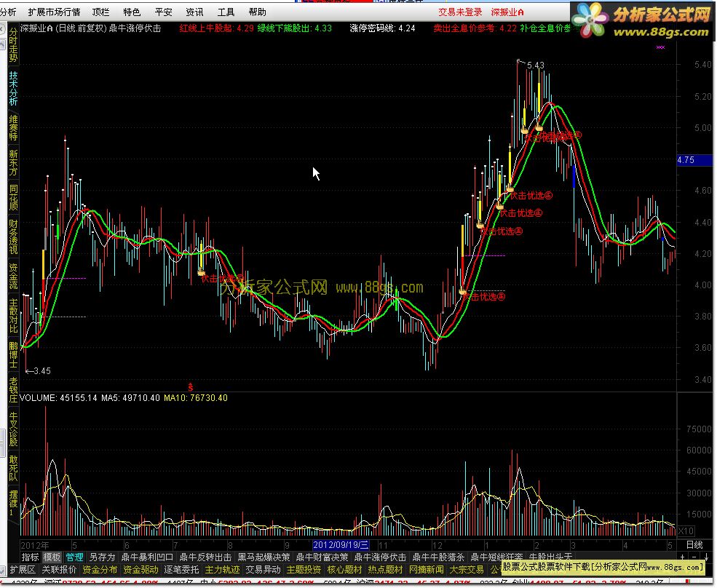Open the 日线 period selector
This screenshot has height=588, width=717.
pos(694,545)
